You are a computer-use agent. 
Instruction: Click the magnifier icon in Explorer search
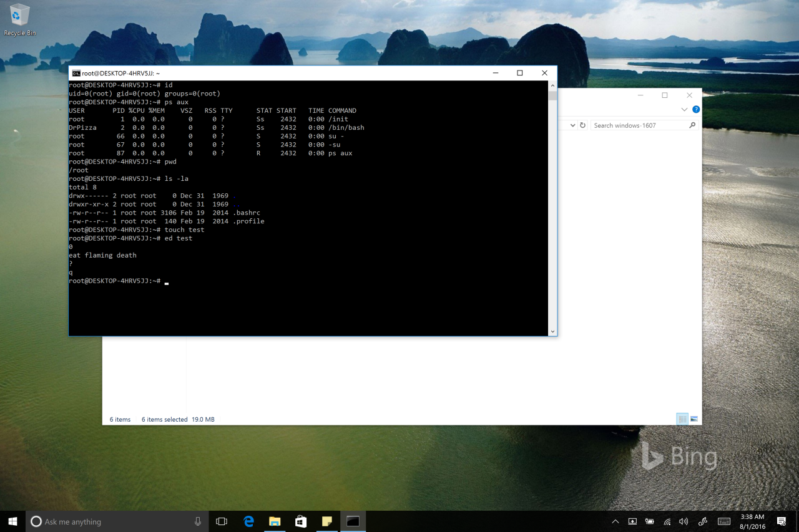[x=692, y=125]
